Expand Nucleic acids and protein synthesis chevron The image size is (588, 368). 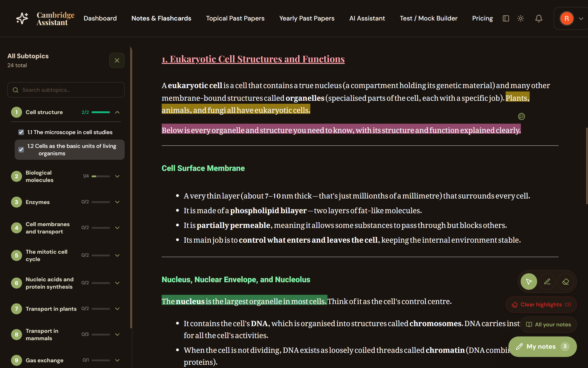click(x=117, y=283)
